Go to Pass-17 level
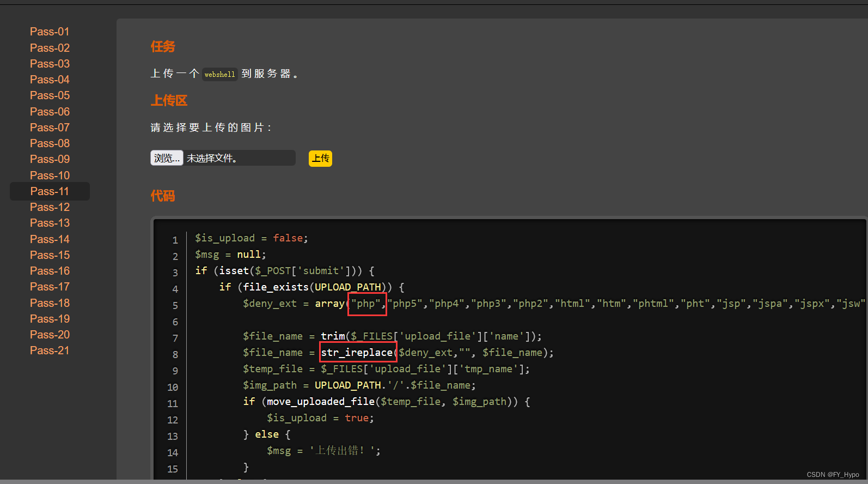The height and width of the screenshot is (484, 868). click(50, 287)
